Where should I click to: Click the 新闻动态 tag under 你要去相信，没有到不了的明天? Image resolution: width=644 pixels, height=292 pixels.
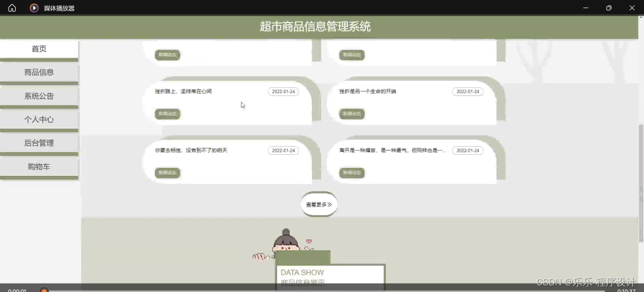[x=167, y=172]
